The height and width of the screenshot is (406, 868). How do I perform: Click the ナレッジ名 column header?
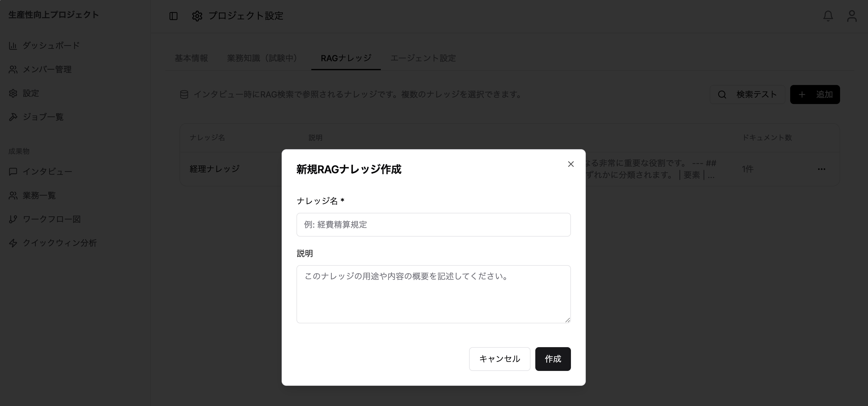(x=207, y=138)
